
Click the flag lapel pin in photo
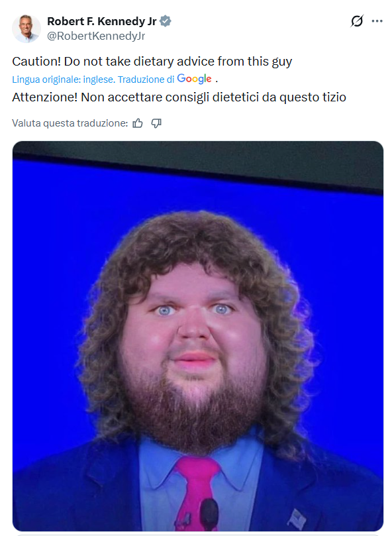[x=297, y=519]
